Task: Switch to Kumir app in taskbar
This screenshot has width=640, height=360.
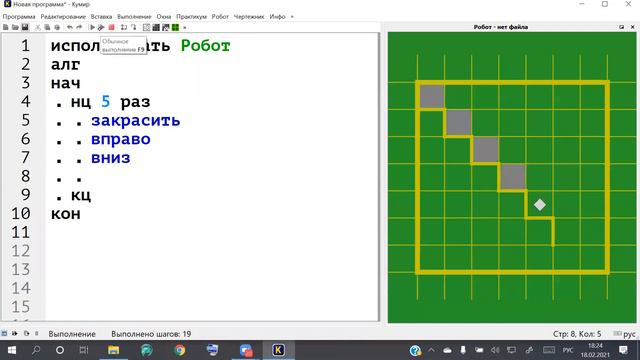Action: coord(278,350)
